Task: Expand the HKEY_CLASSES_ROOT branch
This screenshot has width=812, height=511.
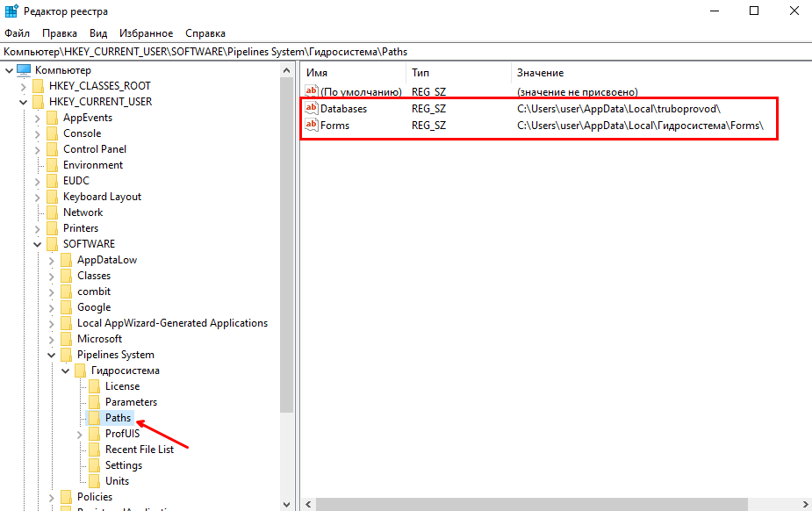Action: (24, 86)
